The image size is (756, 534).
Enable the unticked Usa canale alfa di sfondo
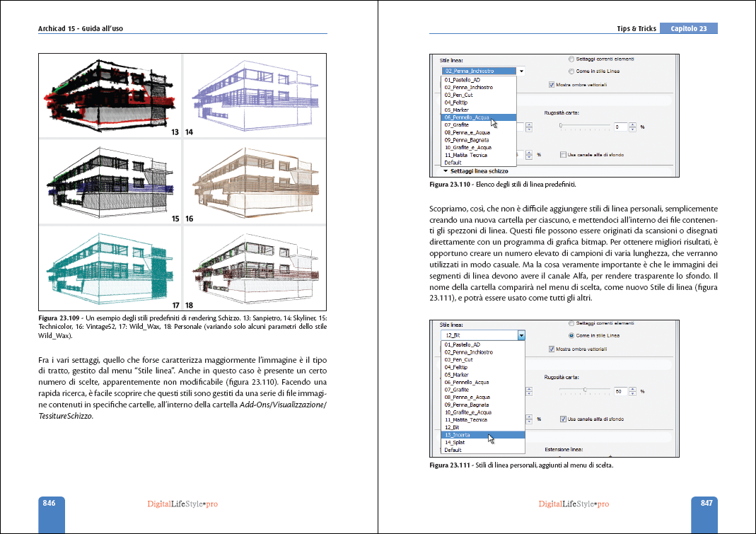pyautogui.click(x=563, y=154)
